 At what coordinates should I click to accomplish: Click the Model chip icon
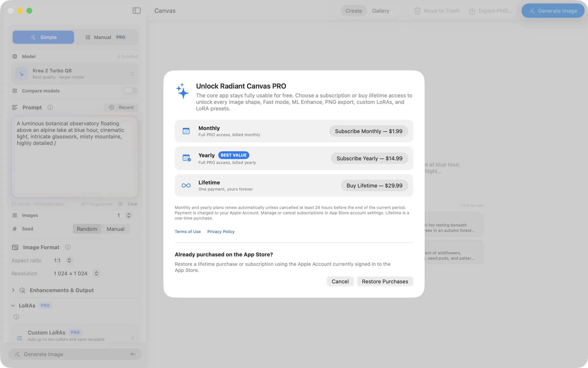15,56
